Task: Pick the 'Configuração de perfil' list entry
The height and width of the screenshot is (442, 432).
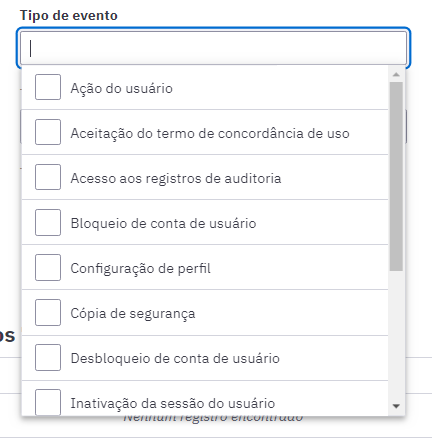Action: point(205,267)
